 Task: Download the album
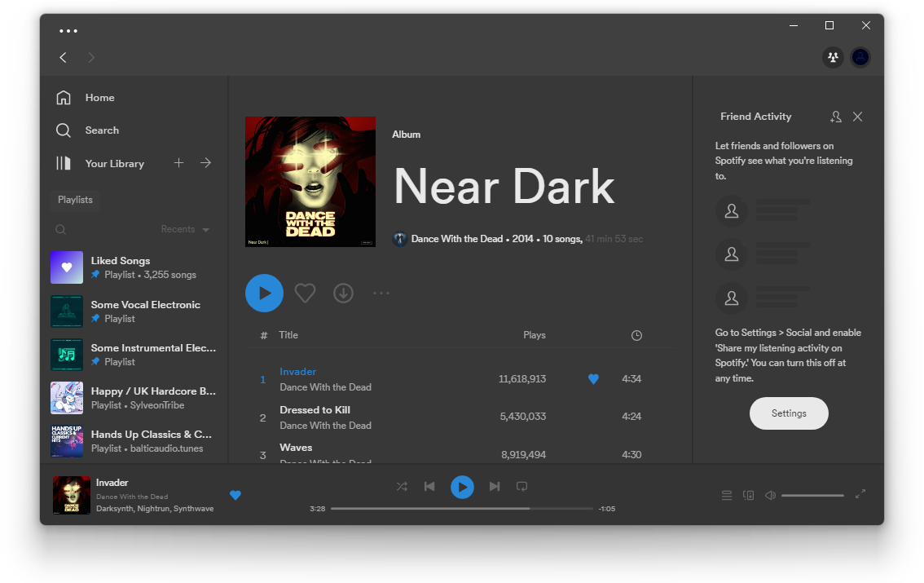pos(344,293)
